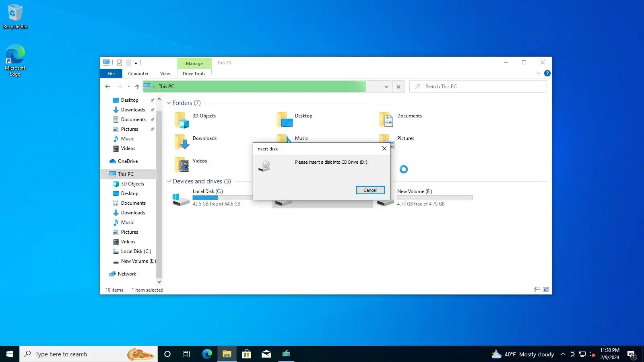Click the Search This PC field
Viewport: 644px width, 362px height.
[x=478, y=86]
